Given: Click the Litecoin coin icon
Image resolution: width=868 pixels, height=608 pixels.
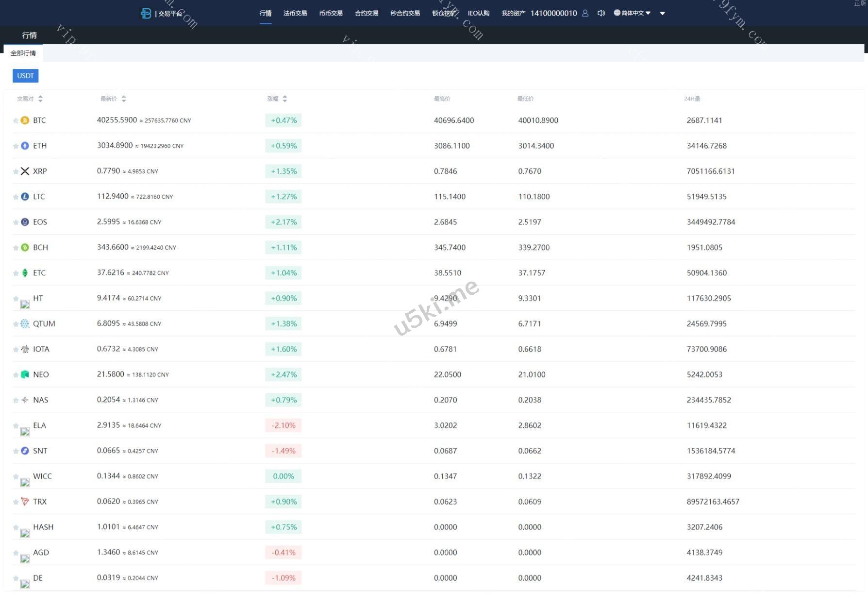Looking at the screenshot, I should pyautogui.click(x=25, y=197).
